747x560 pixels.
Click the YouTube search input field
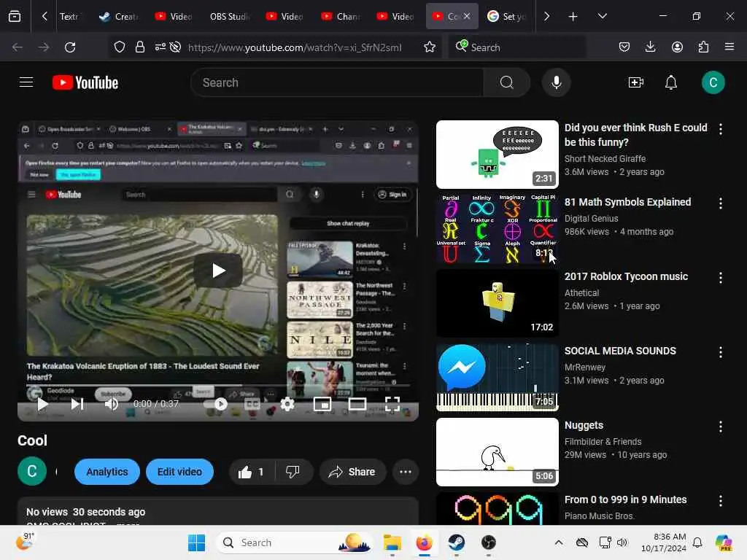click(x=337, y=82)
